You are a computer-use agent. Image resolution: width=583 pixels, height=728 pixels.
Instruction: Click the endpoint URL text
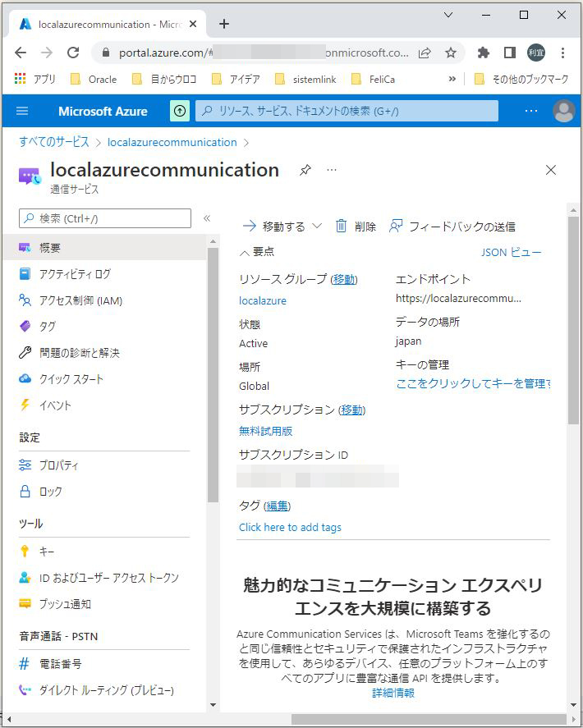click(x=458, y=299)
